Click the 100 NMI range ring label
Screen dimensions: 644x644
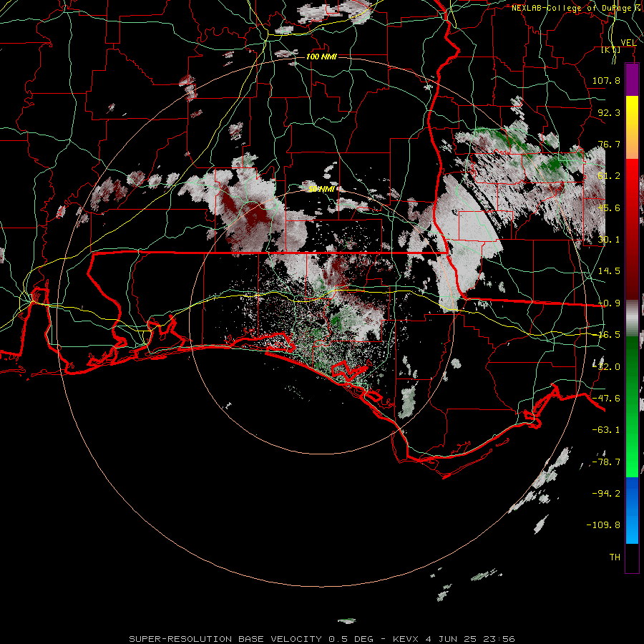point(321,57)
